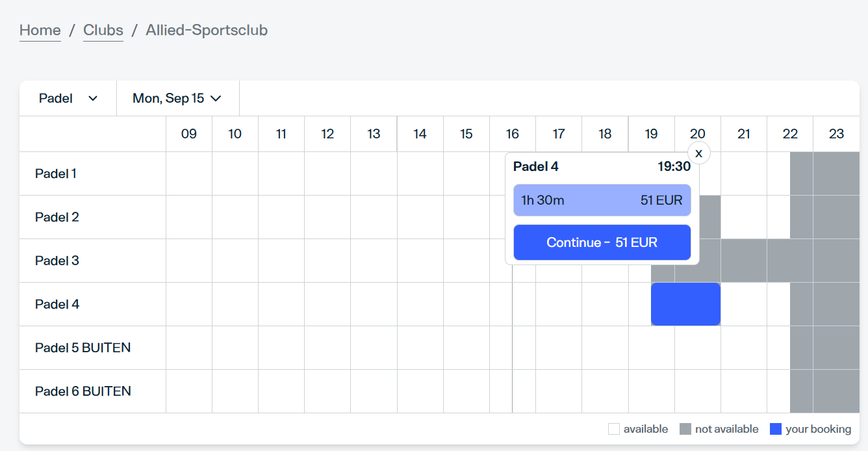This screenshot has width=868, height=451.
Task: Select the 1h 30m duration option
Action: (x=602, y=200)
